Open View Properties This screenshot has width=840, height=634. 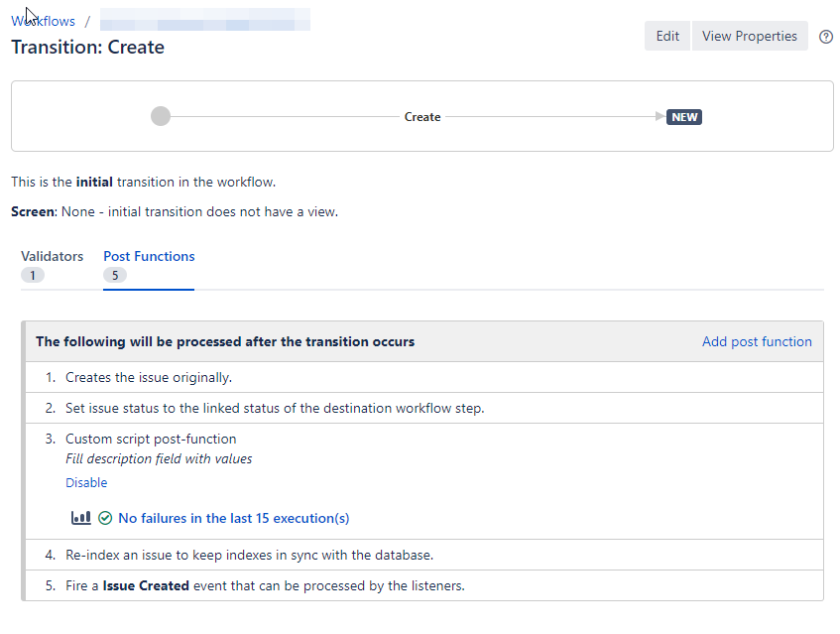[x=750, y=36]
